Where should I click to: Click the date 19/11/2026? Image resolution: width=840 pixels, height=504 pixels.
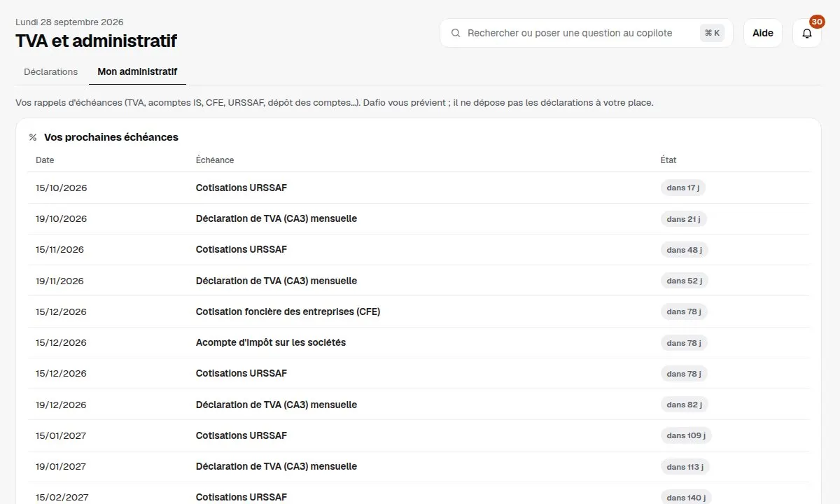pyautogui.click(x=59, y=281)
